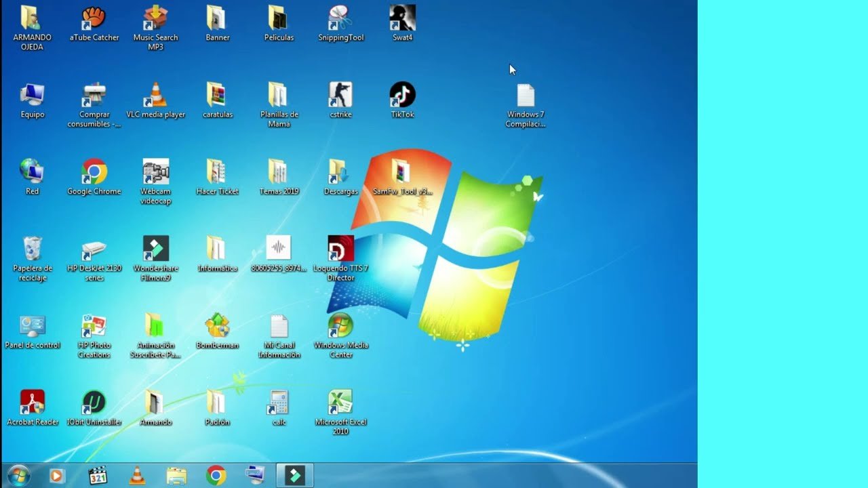868x488 pixels.
Task: Launch SnippingTool shortcut
Action: click(340, 24)
